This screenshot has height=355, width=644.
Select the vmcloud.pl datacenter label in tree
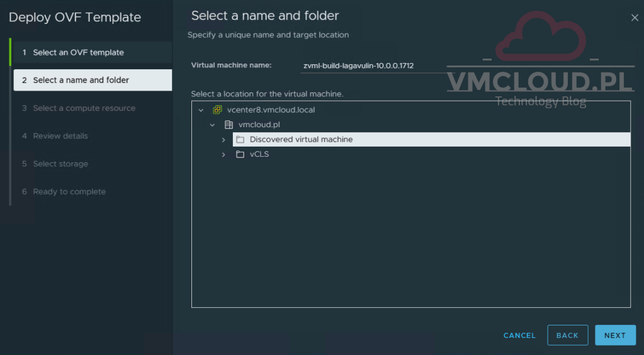point(259,125)
